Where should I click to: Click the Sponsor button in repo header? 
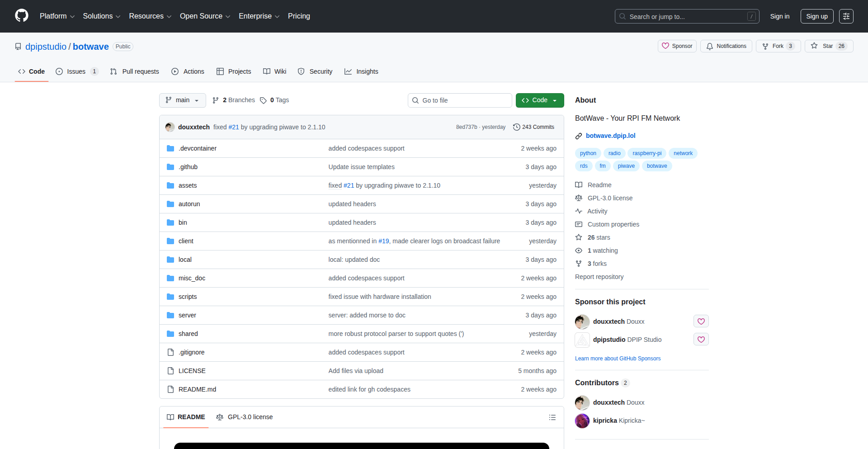point(677,46)
